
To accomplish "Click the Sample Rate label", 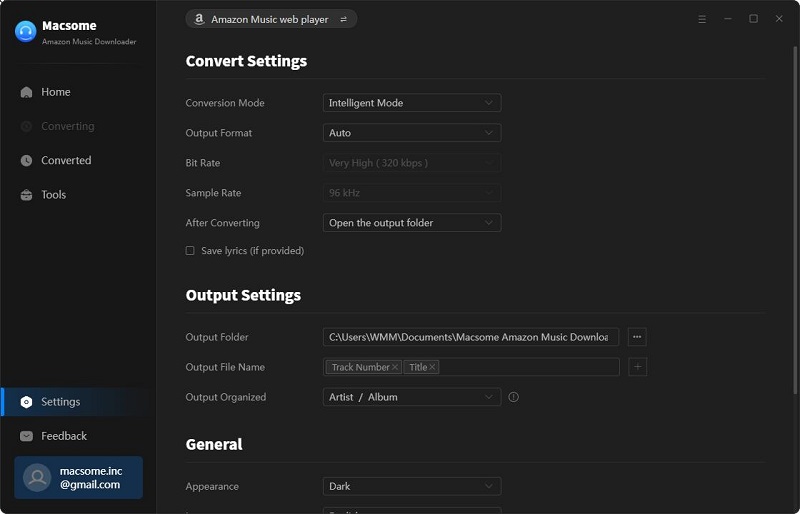I will point(213,193).
